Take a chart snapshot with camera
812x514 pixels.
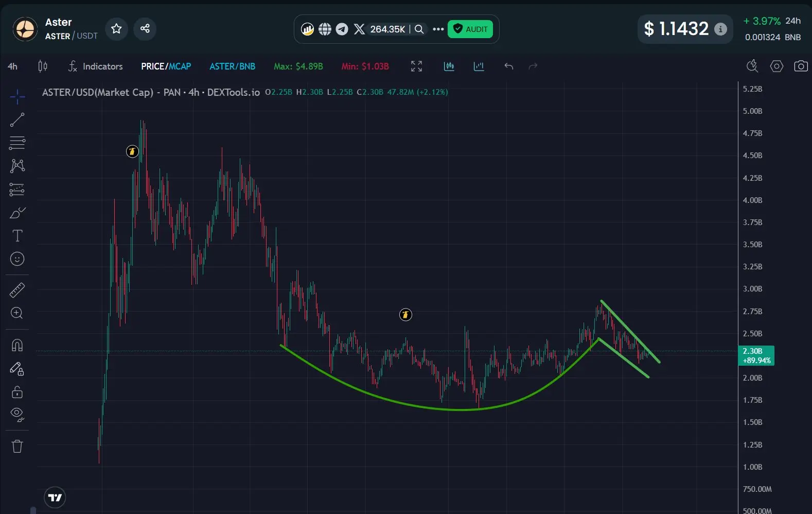pos(801,66)
